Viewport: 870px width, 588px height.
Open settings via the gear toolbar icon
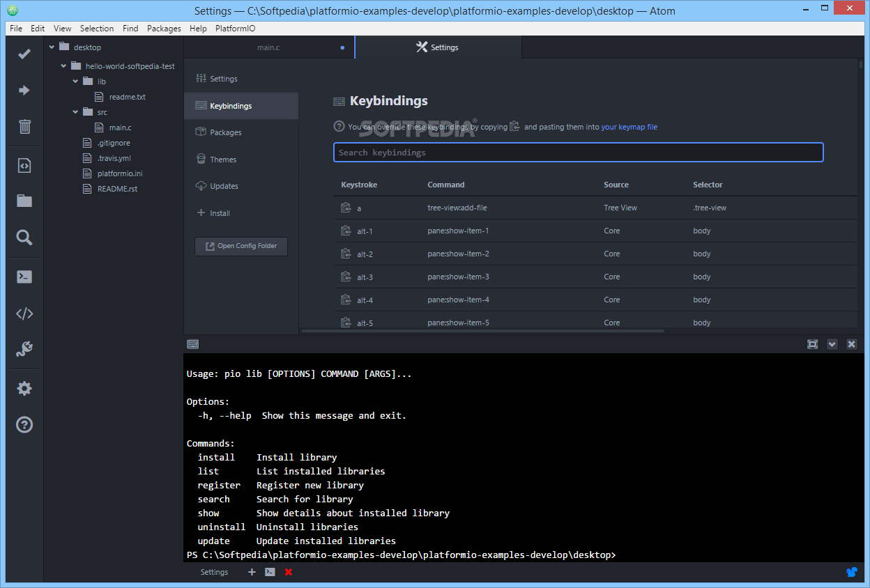[x=24, y=389]
